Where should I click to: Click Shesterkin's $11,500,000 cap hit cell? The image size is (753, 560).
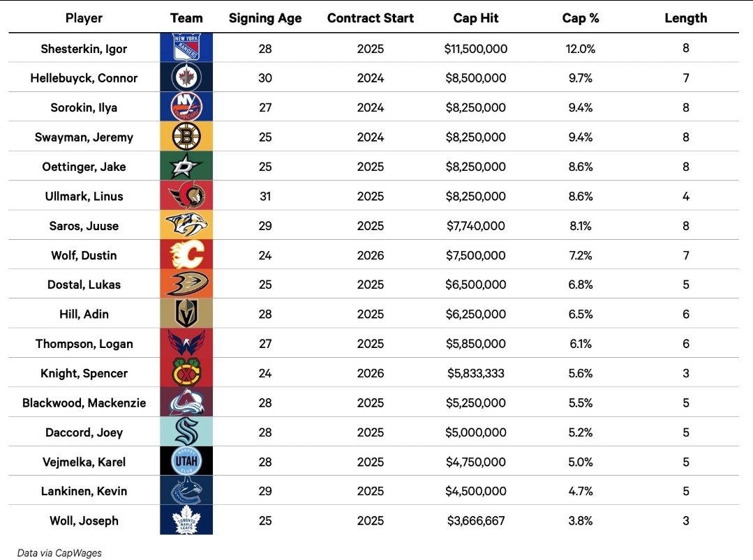(x=475, y=49)
